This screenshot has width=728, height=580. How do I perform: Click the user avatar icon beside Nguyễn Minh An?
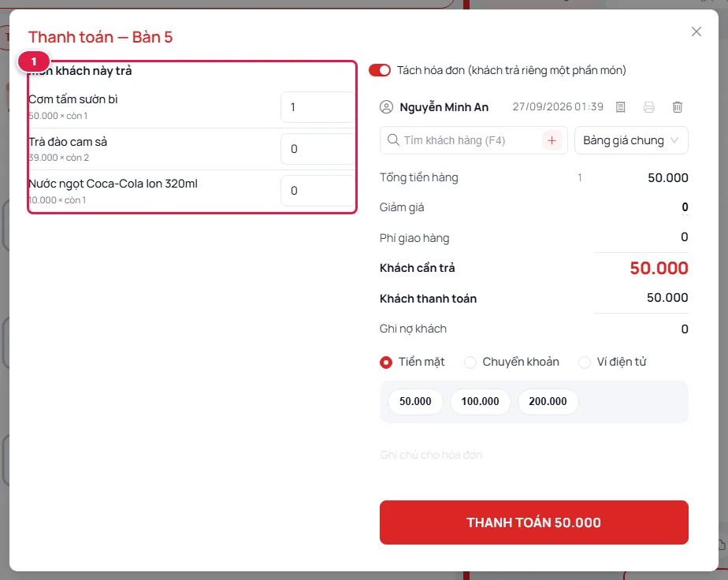point(386,107)
